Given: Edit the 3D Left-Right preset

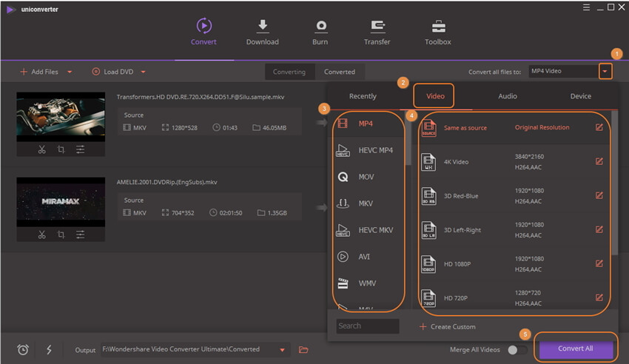Looking at the screenshot, I should (x=599, y=229).
